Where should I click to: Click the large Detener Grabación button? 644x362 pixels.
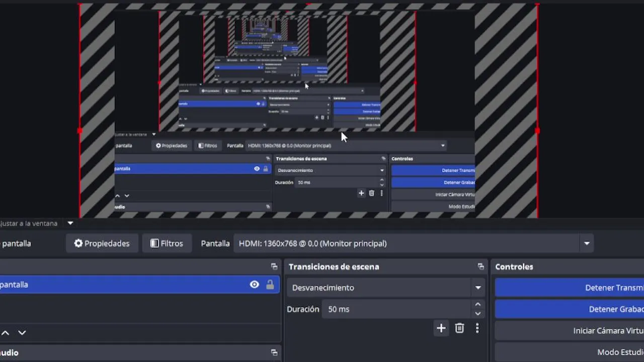click(570, 309)
